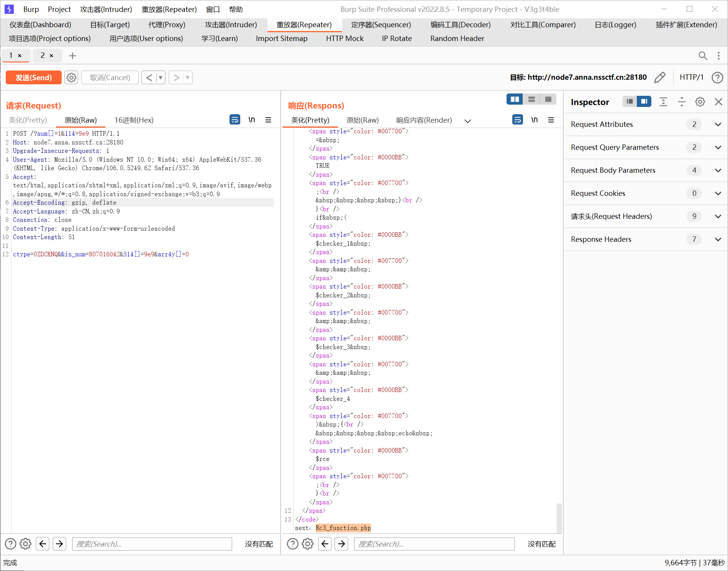The image size is (728, 571).
Task: Click response search help icon
Action: coord(293,544)
